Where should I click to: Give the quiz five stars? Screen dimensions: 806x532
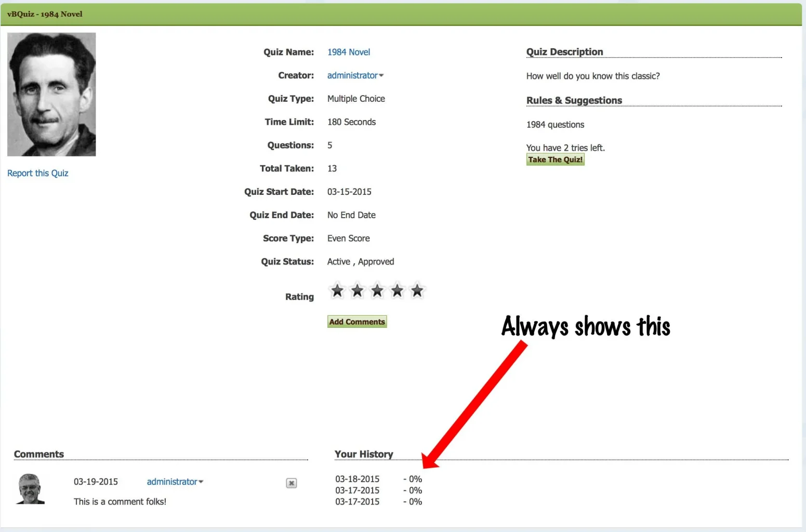[x=417, y=290]
